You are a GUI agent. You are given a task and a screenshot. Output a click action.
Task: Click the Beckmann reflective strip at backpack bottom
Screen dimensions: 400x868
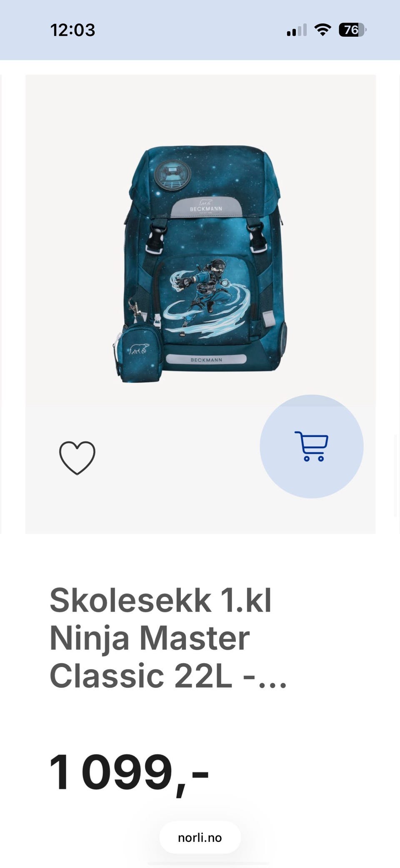[206, 359]
